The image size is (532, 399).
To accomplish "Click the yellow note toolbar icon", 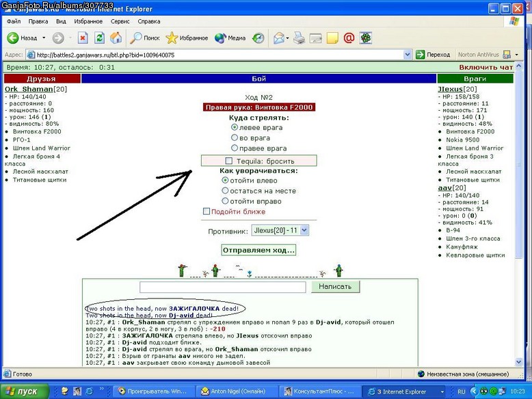I will (332, 38).
